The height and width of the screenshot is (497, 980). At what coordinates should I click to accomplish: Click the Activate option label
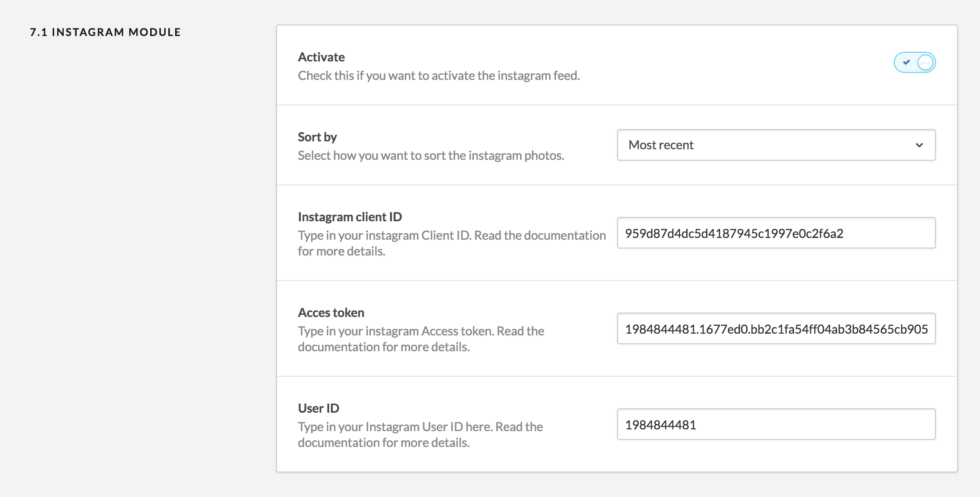pos(321,57)
